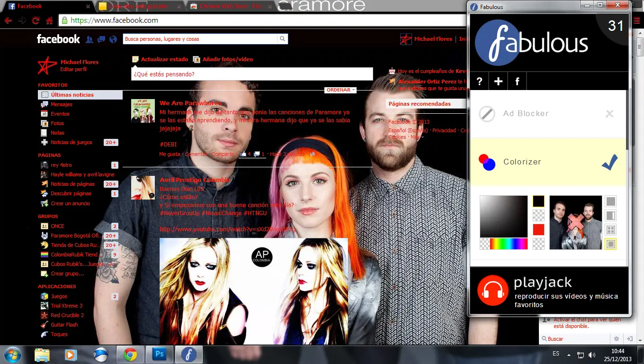644x364 pixels.
Task: Open Google Chrome from the taskbar
Action: pyautogui.click(x=130, y=354)
